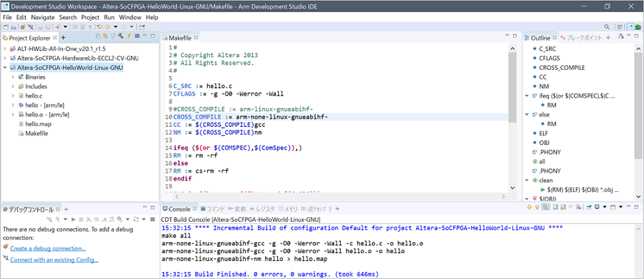Open the Project menu
This screenshot has height=279, width=644.
coord(90,17)
